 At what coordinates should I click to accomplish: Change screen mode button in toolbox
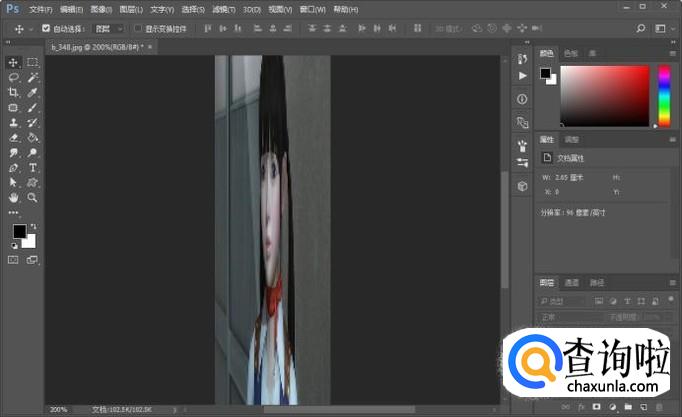click(x=32, y=260)
